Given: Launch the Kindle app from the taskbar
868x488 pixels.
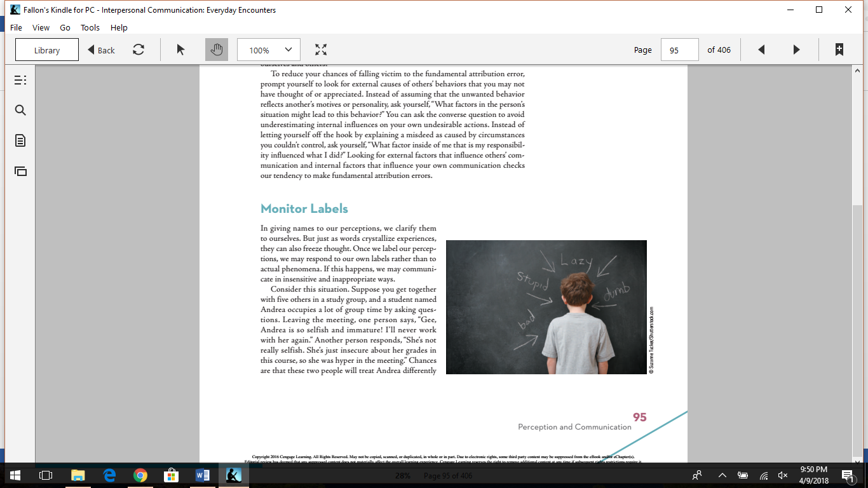Looking at the screenshot, I should [x=233, y=475].
